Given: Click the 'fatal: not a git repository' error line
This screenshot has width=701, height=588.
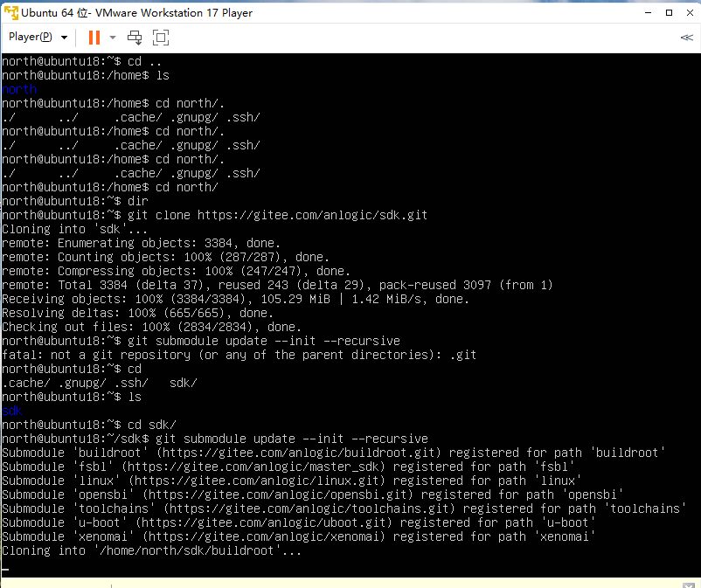Looking at the screenshot, I should 239,356.
